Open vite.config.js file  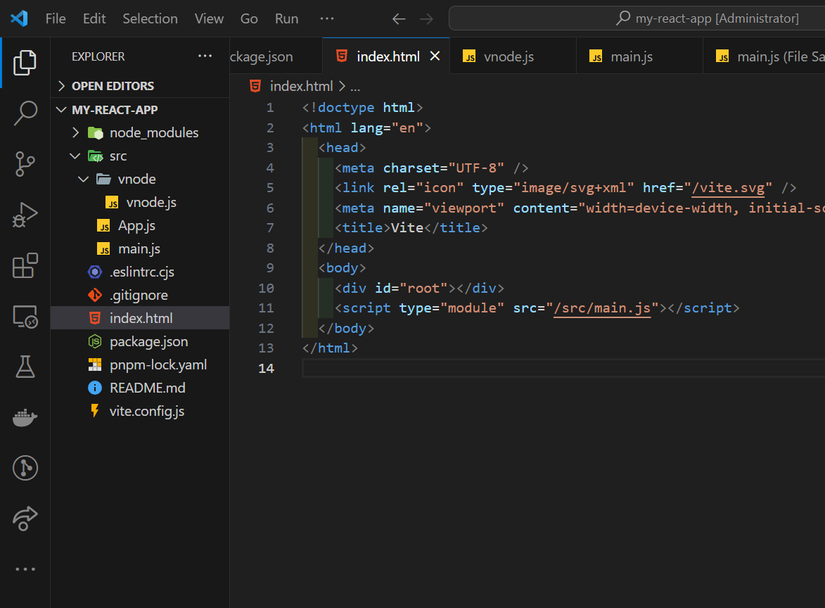[x=146, y=411]
